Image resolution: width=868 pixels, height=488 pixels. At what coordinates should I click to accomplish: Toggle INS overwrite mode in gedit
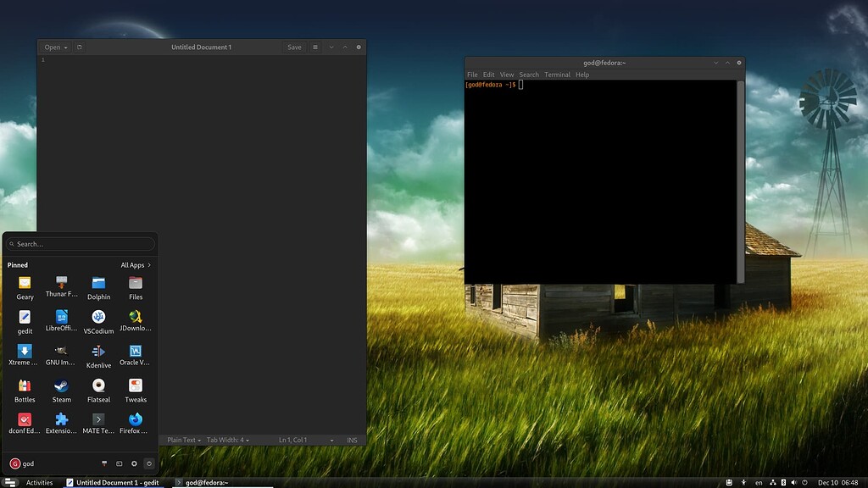[351, 440]
